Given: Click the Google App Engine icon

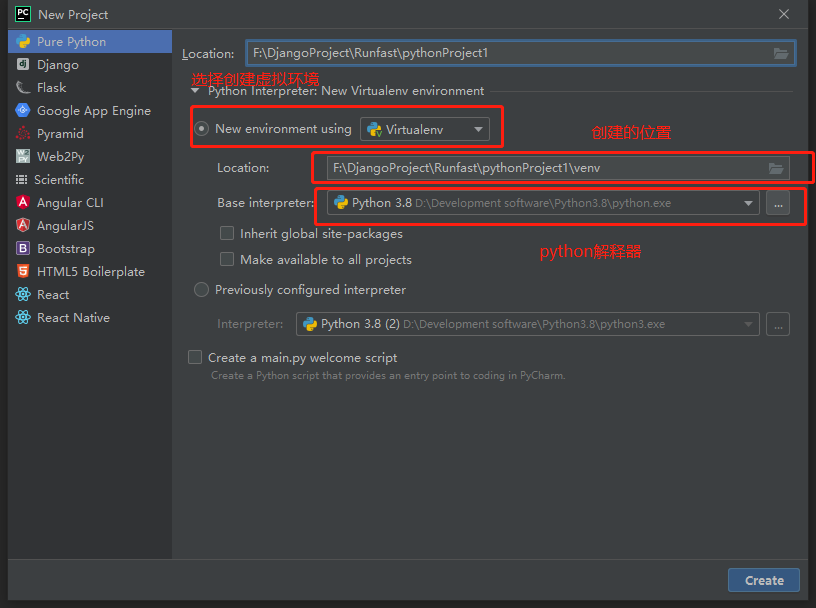Looking at the screenshot, I should click(x=23, y=110).
